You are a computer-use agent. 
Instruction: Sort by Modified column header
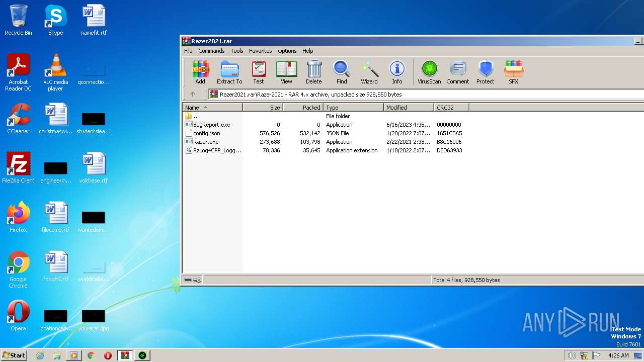point(409,108)
